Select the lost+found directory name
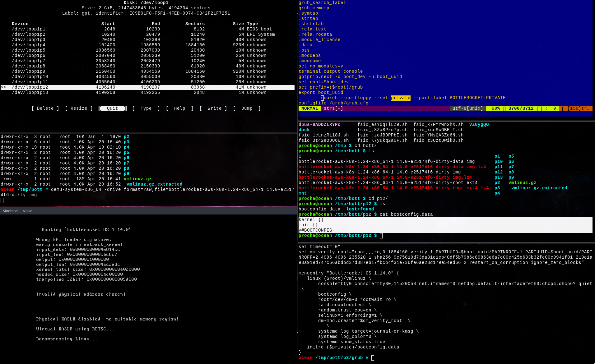 [360, 209]
